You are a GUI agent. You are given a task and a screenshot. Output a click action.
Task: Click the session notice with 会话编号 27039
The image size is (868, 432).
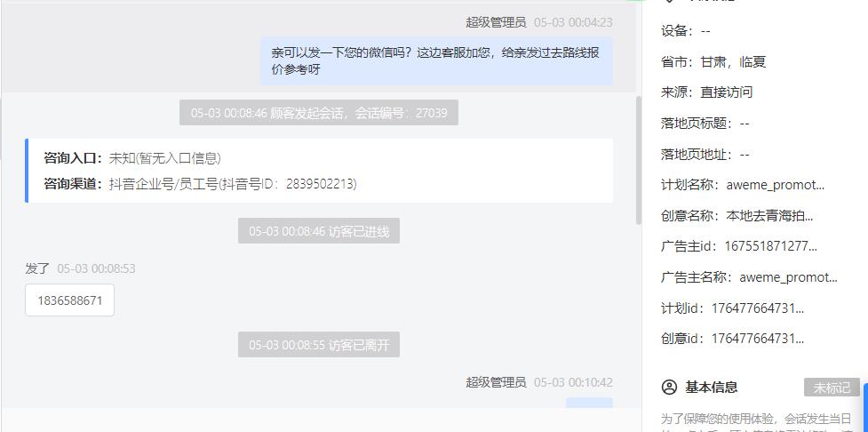click(319, 112)
